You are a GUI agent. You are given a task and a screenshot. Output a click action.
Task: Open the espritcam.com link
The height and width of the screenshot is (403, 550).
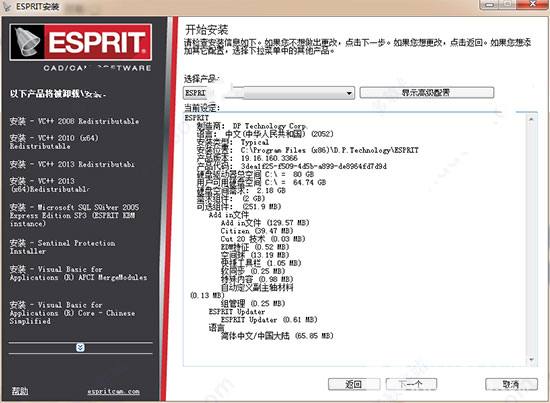click(x=114, y=391)
